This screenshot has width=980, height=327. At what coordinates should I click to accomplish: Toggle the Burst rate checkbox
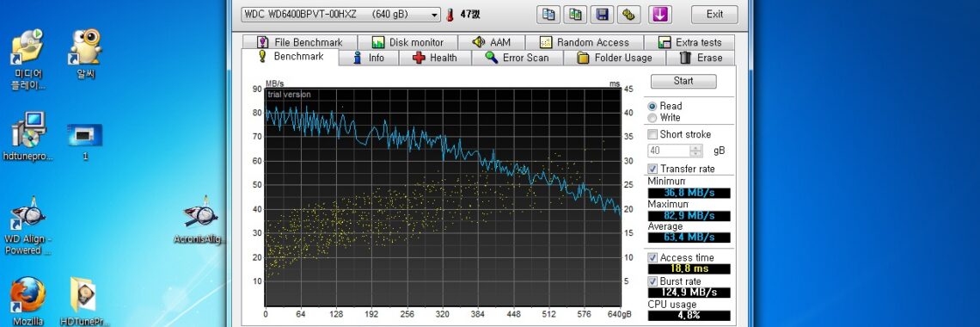click(652, 281)
